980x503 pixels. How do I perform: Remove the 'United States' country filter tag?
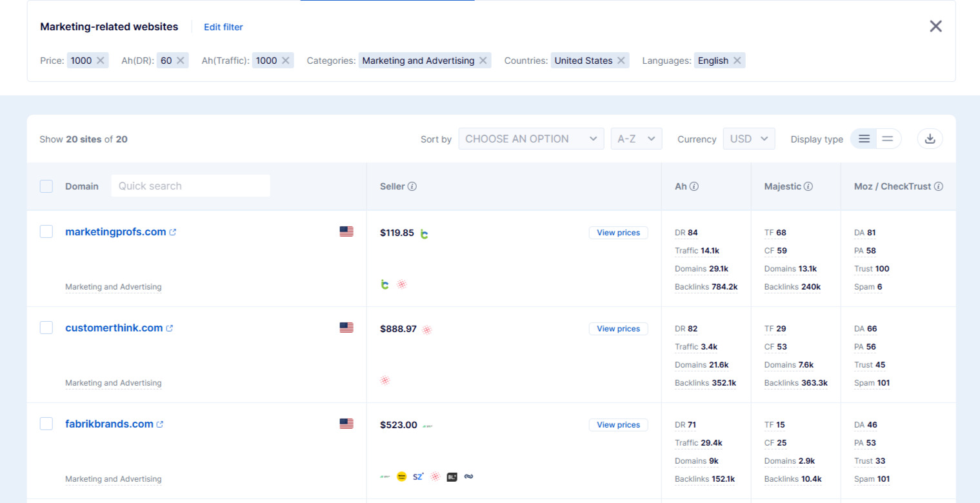click(621, 60)
